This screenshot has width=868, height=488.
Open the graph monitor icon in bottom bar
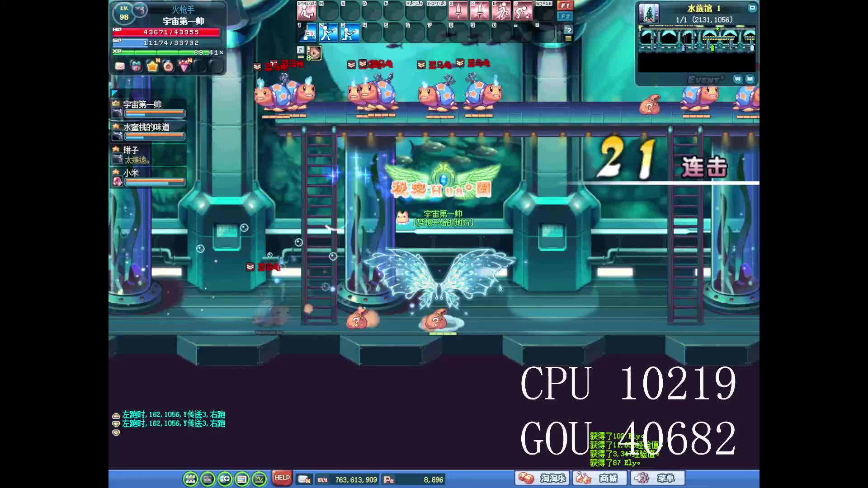click(x=259, y=479)
